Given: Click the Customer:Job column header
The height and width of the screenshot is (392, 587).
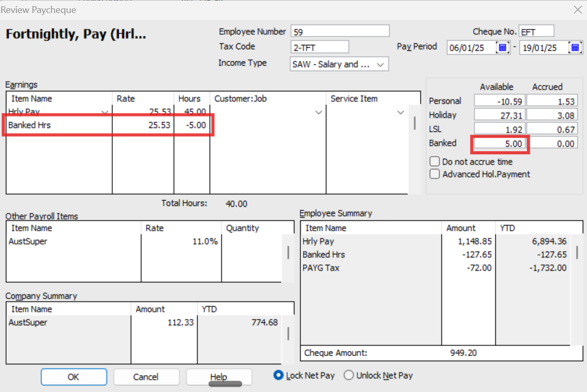Looking at the screenshot, I should pyautogui.click(x=240, y=99).
